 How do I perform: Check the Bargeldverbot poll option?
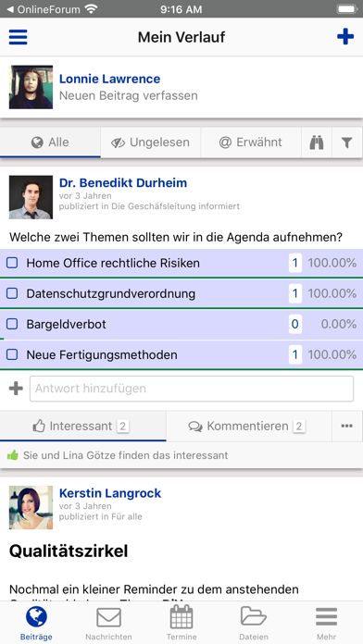tap(12, 324)
